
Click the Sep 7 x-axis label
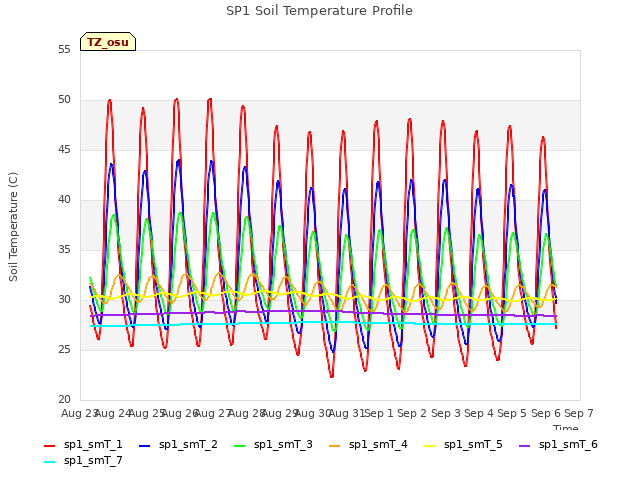tap(579, 413)
